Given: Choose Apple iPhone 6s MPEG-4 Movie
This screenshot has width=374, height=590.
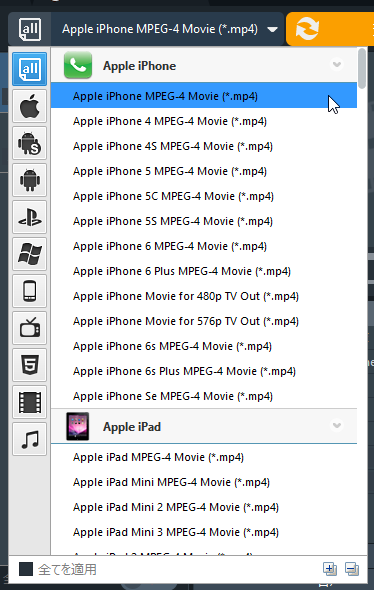Looking at the screenshot, I should point(204,346).
